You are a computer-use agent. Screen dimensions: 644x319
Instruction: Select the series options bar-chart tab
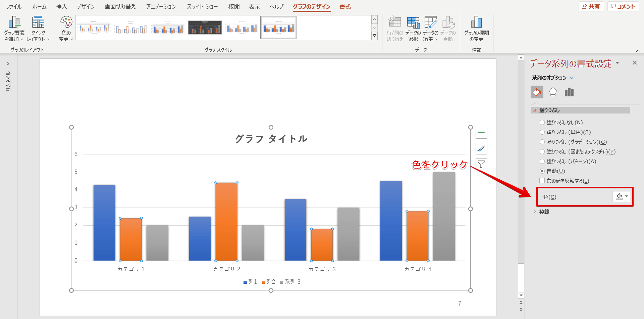point(569,92)
